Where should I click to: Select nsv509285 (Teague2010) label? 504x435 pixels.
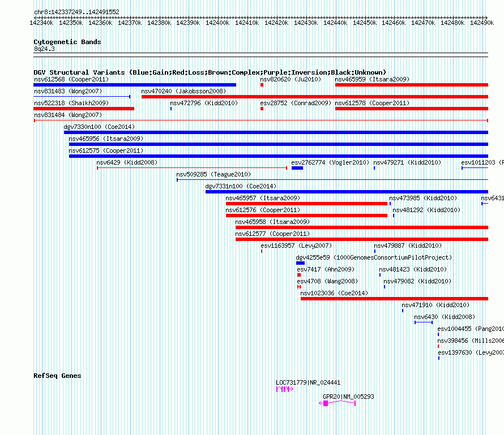tap(213, 174)
